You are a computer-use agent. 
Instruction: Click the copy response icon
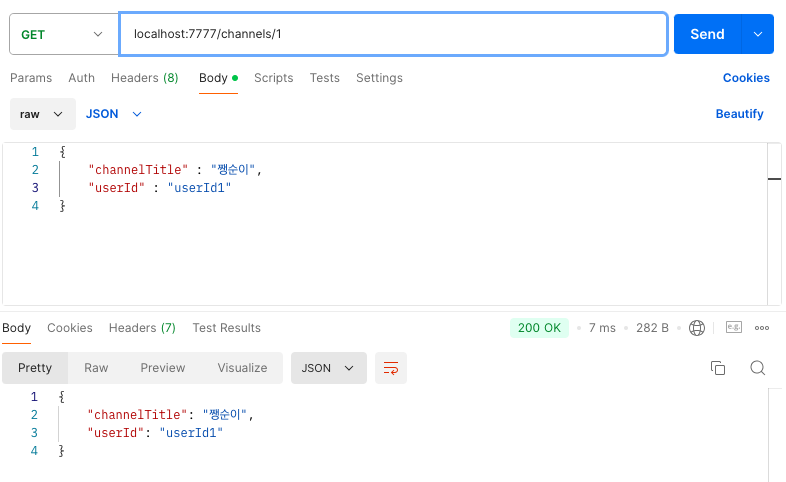pyautogui.click(x=718, y=368)
